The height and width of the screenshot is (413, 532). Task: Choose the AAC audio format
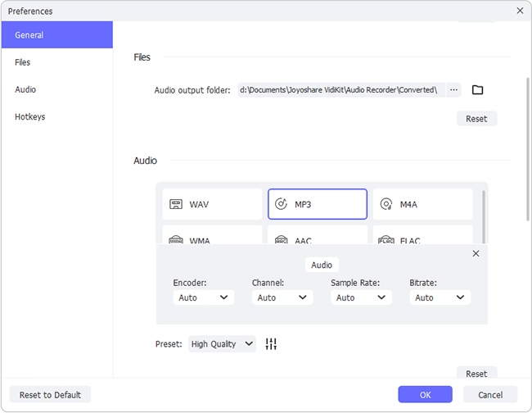[x=318, y=235]
